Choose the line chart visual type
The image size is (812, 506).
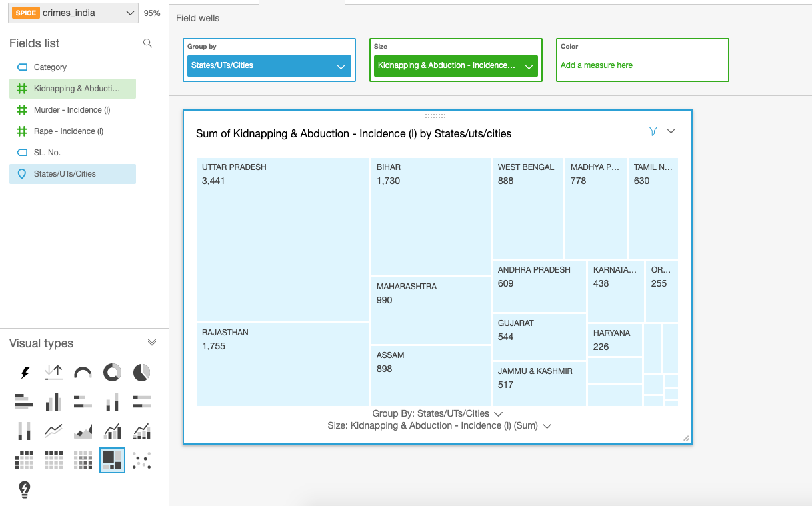coord(53,431)
